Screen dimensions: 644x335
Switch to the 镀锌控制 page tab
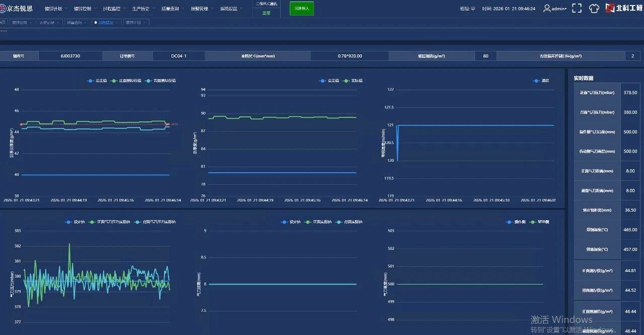(21, 23)
